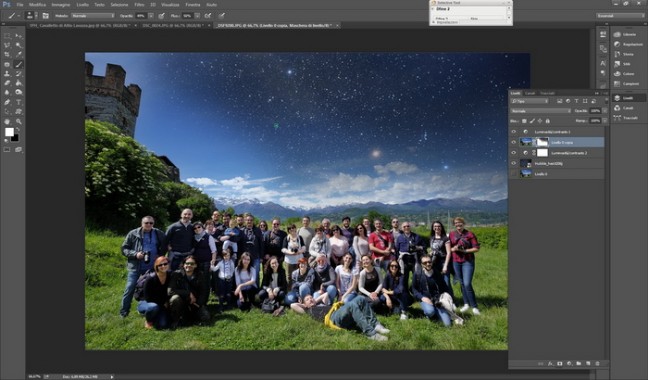Expand the layer filter Tipo dropdown
648x380 pixels.
[x=529, y=101]
